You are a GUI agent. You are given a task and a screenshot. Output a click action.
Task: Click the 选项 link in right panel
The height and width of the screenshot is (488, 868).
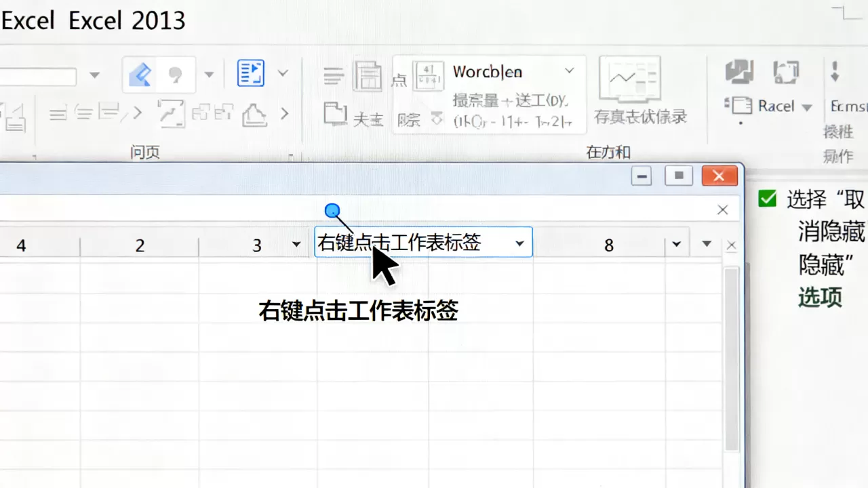pyautogui.click(x=820, y=298)
